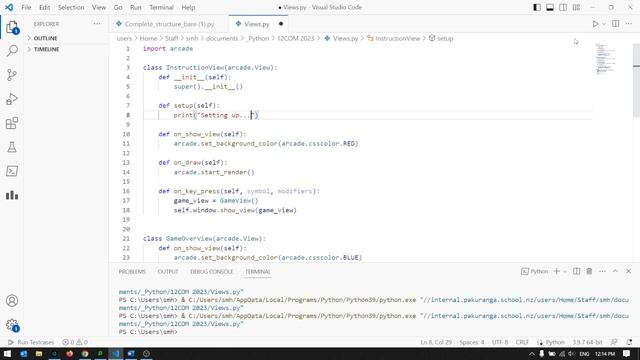This screenshot has width=640, height=360.
Task: Open dropdown next to run button
Action: [x=604, y=24]
